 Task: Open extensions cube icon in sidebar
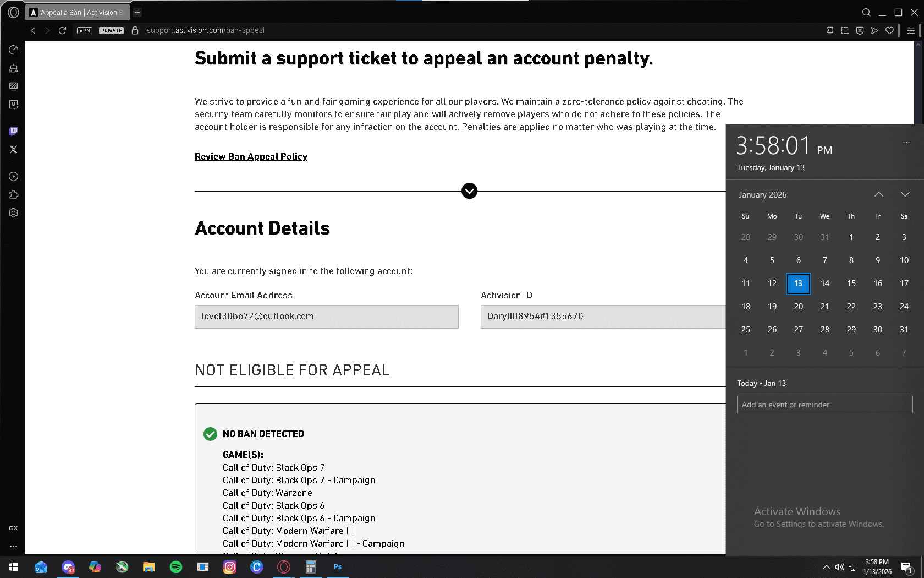13,195
